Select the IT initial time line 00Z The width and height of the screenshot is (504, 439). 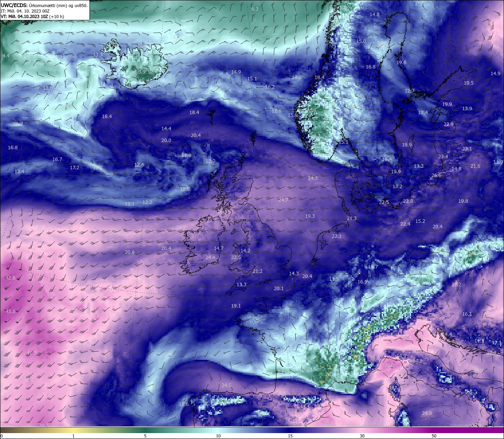(25, 11)
